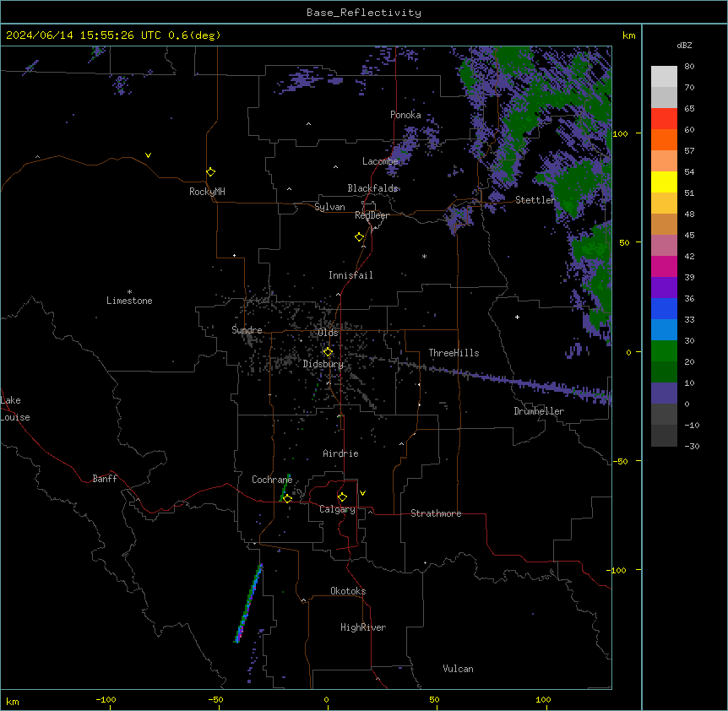Click the -50 tick on horizontal km axis
Viewport: 728px width, 711px height.
pos(215,699)
